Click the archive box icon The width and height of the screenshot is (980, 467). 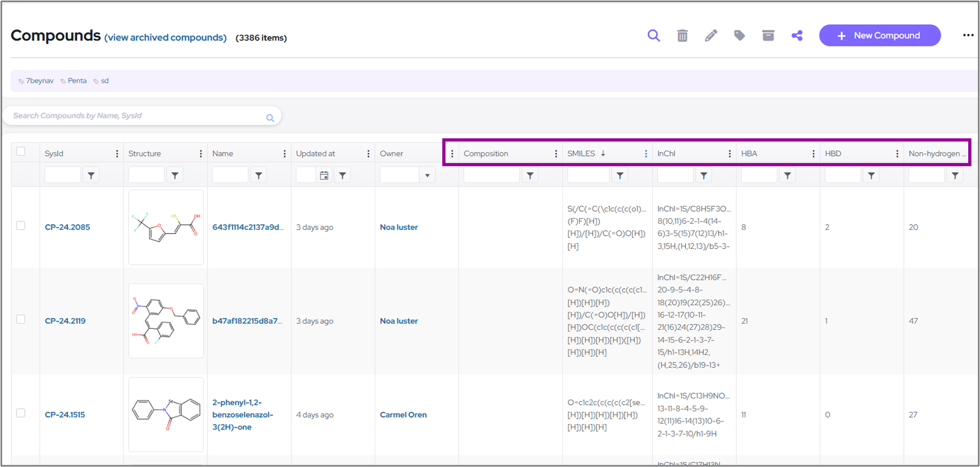coord(768,36)
